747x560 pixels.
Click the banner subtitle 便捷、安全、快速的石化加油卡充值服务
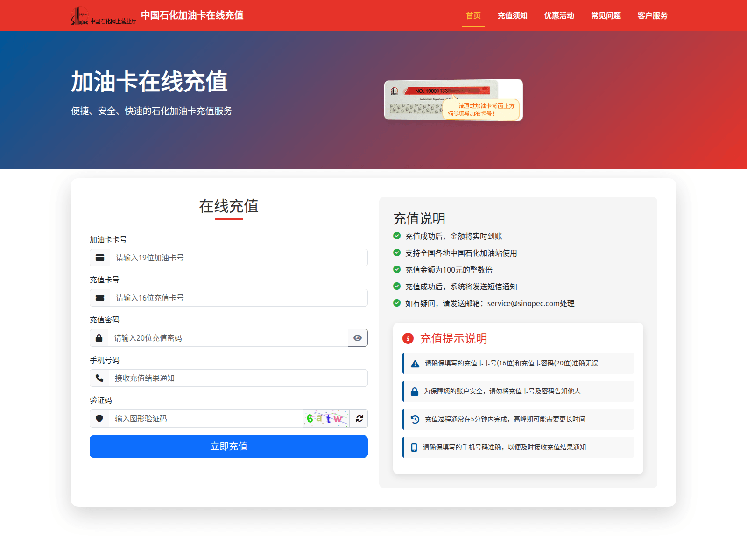(x=152, y=111)
